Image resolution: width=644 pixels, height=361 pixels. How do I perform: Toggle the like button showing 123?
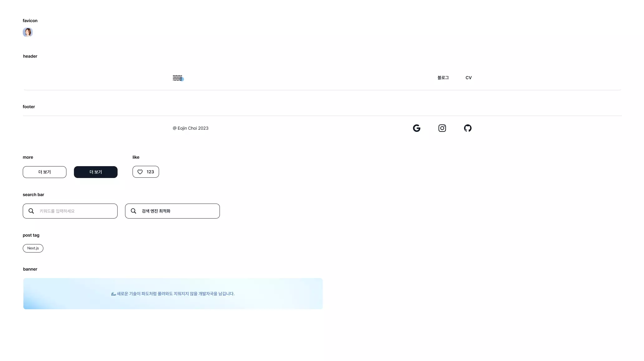[x=146, y=172]
